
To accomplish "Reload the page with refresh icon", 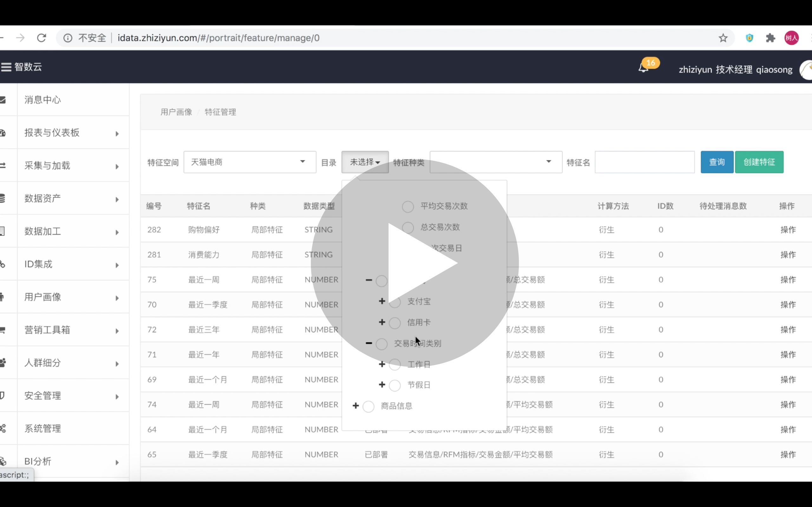I will 42,38.
